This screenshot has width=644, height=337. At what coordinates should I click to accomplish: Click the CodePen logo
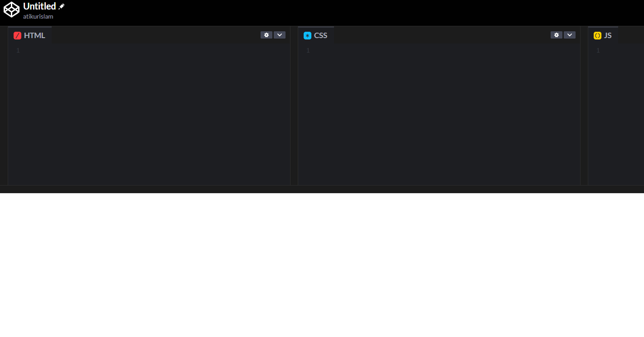click(x=11, y=9)
